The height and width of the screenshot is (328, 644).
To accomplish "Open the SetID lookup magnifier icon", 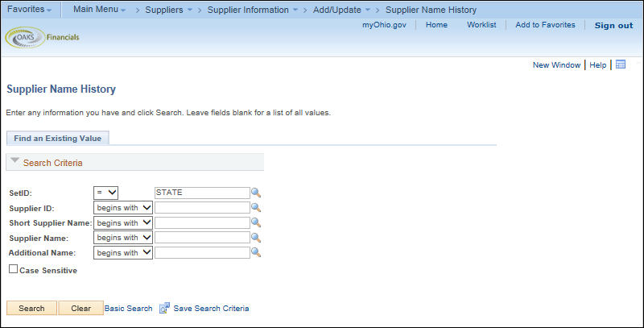I will coord(256,193).
